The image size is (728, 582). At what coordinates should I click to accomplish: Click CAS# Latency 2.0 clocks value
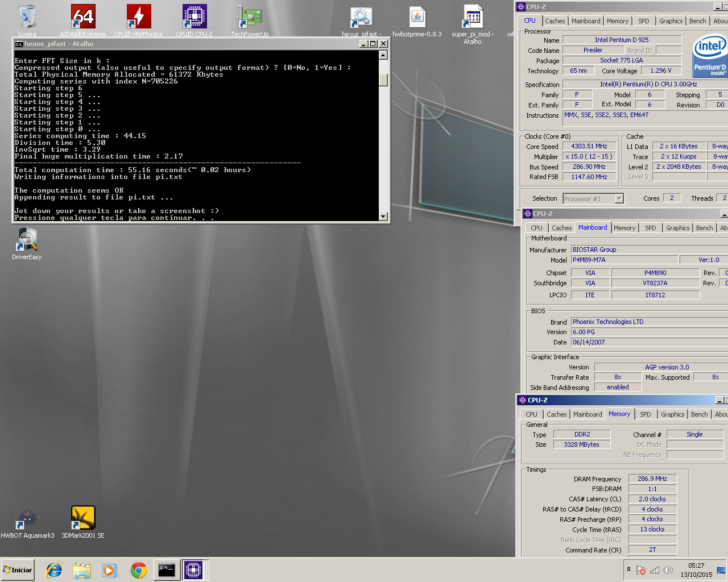(652, 499)
